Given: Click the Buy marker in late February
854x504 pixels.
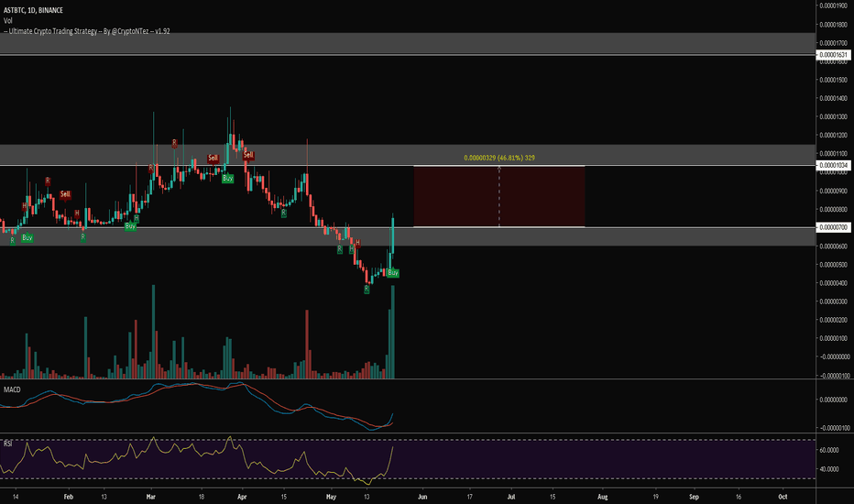Looking at the screenshot, I should point(130,226).
